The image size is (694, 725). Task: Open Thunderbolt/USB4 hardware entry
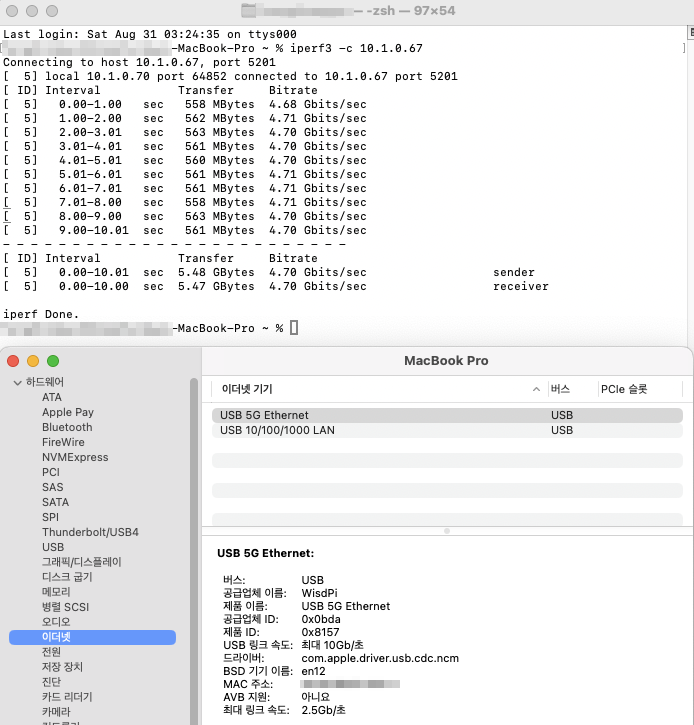[x=90, y=532]
